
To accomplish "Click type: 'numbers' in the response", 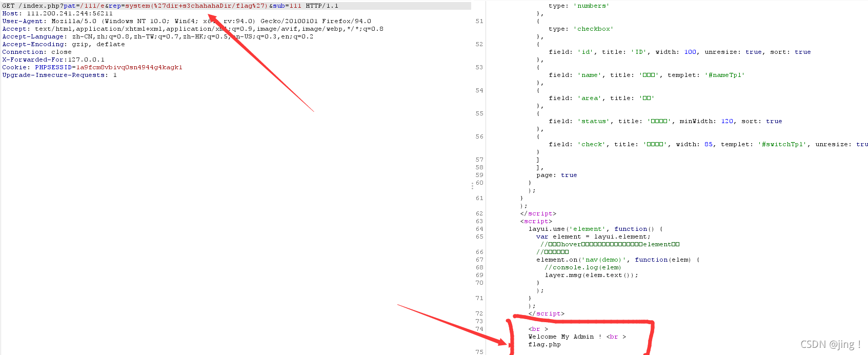I will tap(579, 6).
